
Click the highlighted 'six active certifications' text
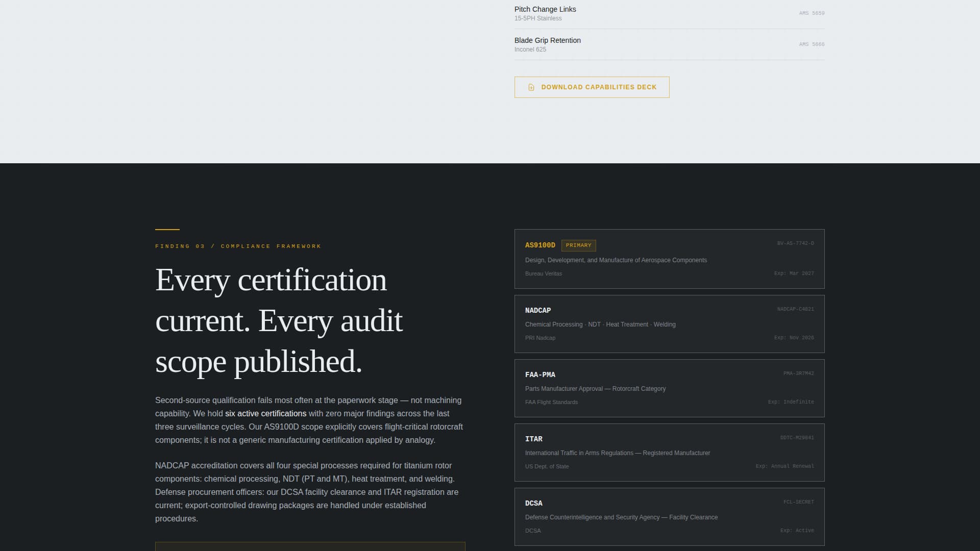point(265,414)
